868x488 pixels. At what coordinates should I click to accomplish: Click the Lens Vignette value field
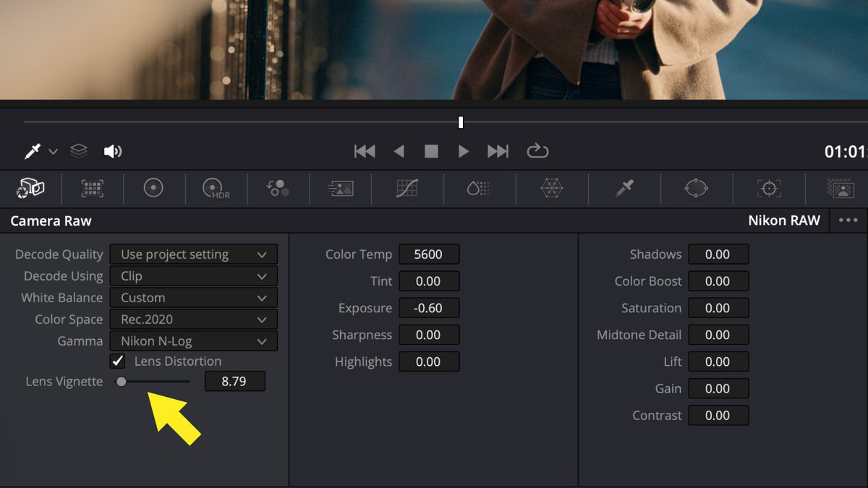click(234, 381)
